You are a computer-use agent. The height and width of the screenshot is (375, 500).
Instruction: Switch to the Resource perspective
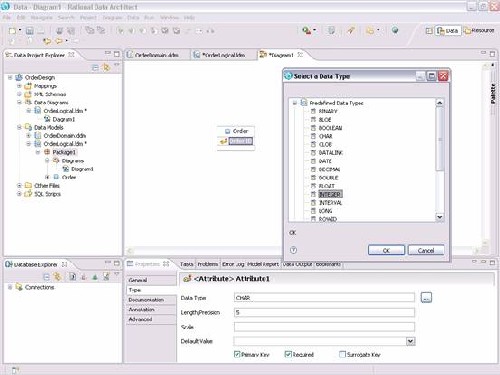click(479, 31)
